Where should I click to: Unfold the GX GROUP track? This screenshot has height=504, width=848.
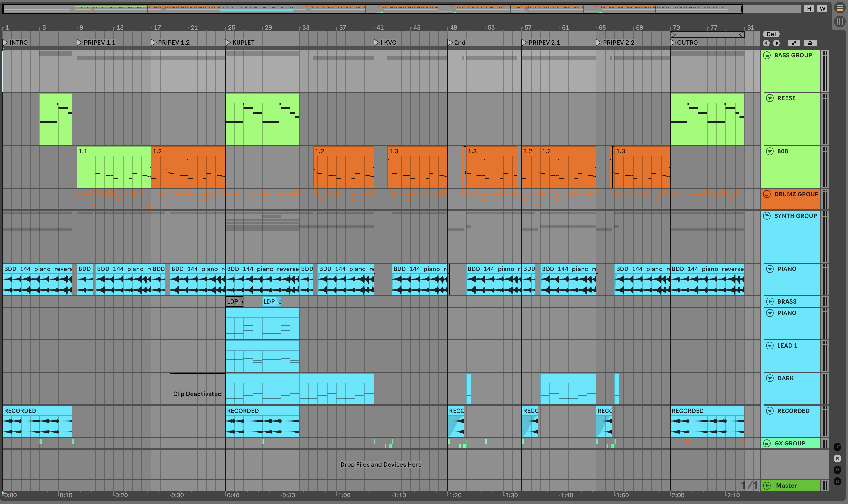[x=767, y=443]
